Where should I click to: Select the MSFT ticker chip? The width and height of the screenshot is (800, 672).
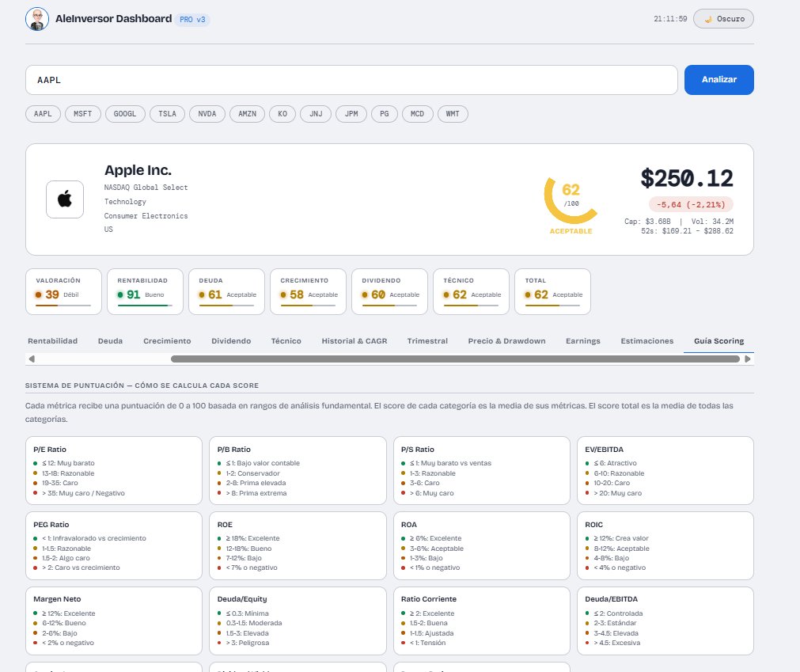(82, 114)
